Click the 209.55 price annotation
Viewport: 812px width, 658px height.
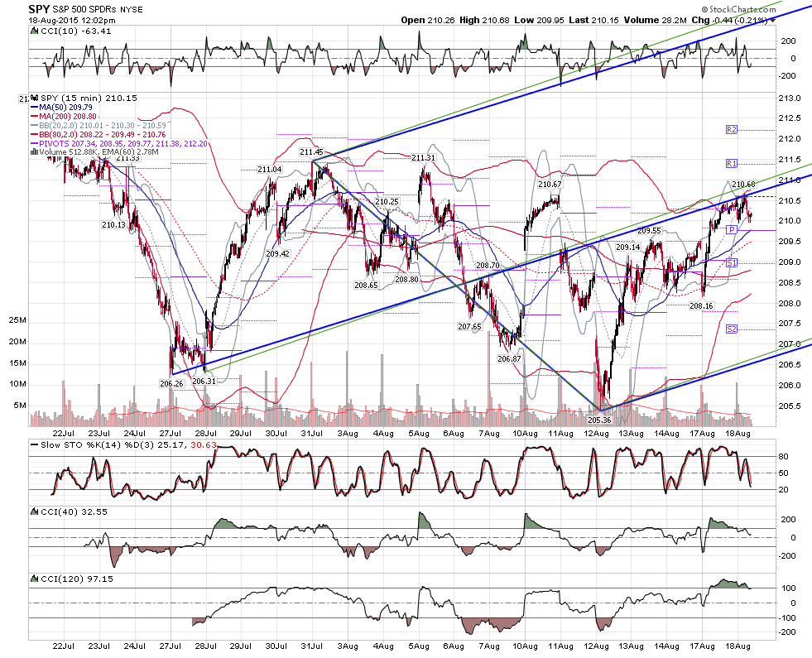[649, 231]
